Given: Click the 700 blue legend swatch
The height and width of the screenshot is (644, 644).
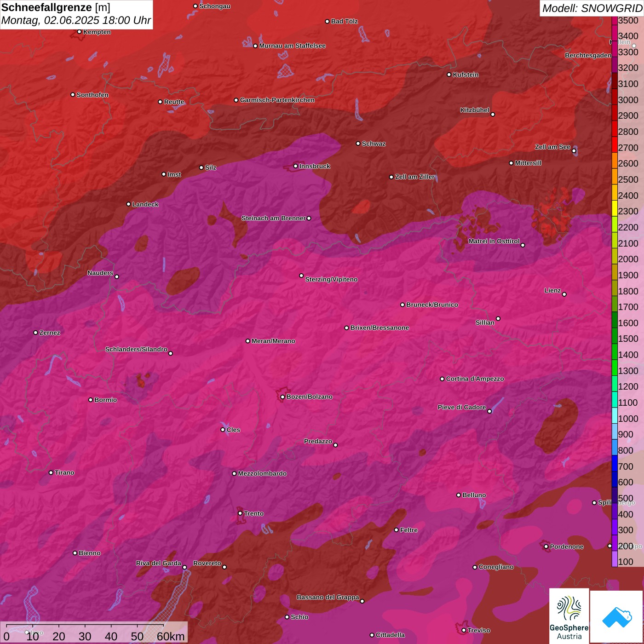Looking at the screenshot, I should pyautogui.click(x=615, y=463).
